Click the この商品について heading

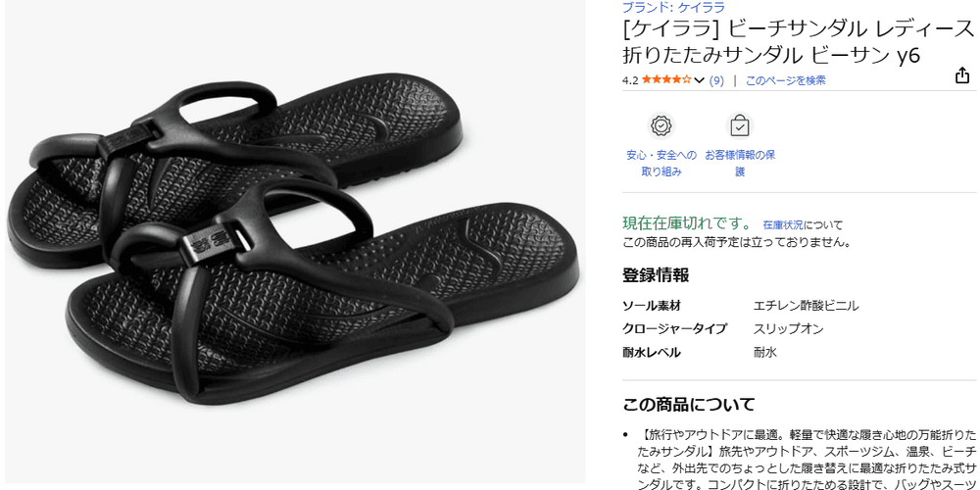(x=688, y=404)
